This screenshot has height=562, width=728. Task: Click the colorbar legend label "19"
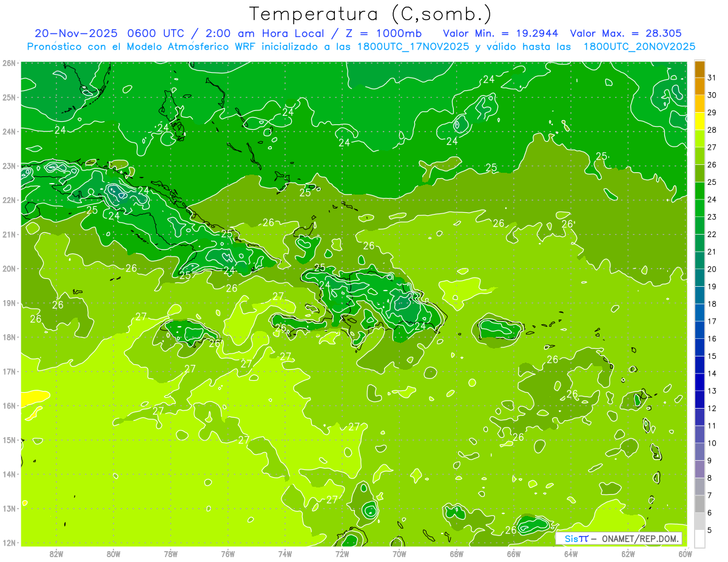[x=712, y=286]
